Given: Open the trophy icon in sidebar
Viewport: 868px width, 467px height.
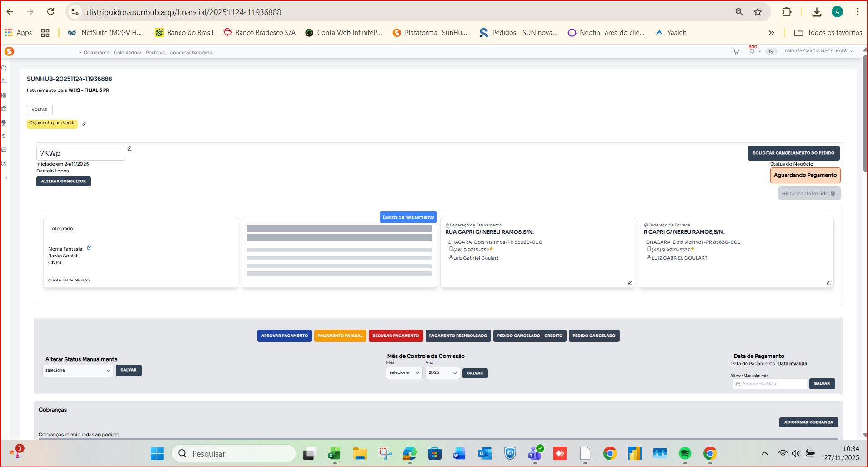Looking at the screenshot, I should (4, 122).
